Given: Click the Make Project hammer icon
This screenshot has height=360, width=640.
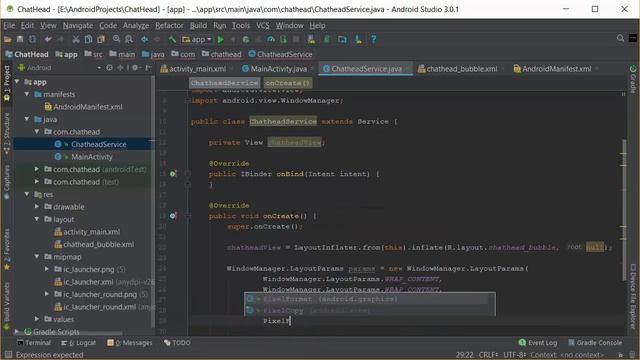Looking at the screenshot, I should pyautogui.click(x=172, y=40).
